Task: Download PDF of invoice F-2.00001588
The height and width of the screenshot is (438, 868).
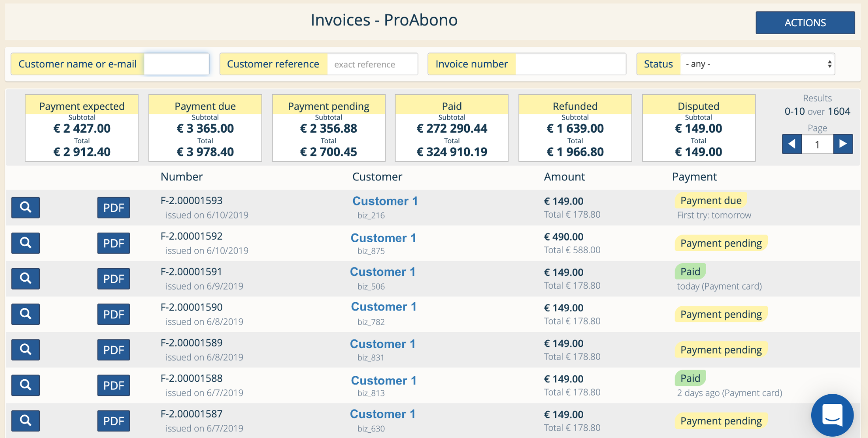Action: [x=114, y=385]
